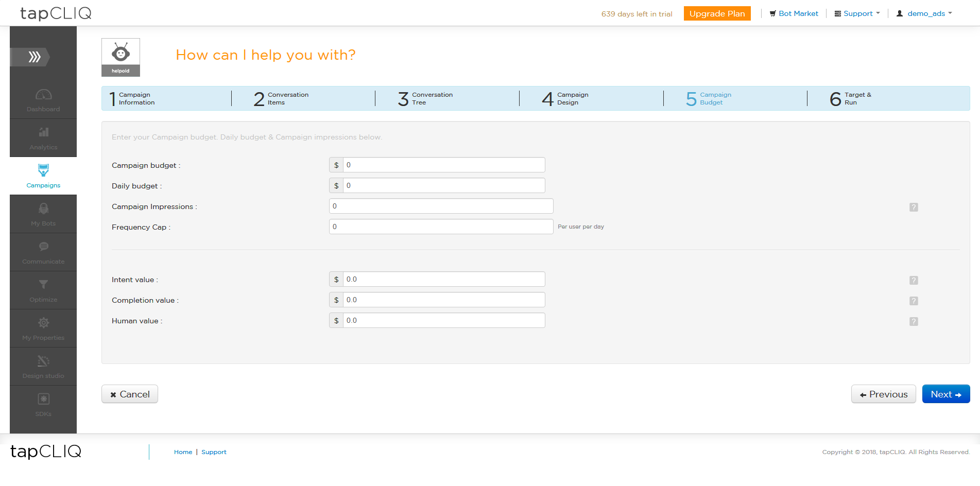The width and height of the screenshot is (980, 486).
Task: Go to step 3 Conversation Tree
Action: coord(425,98)
